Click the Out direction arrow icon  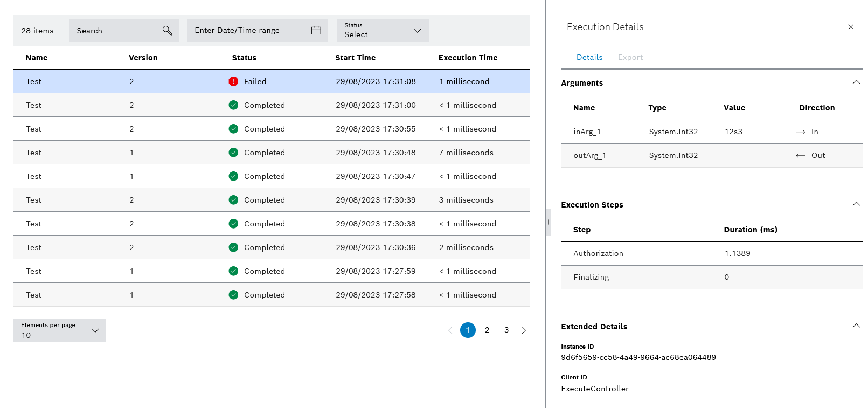801,156
